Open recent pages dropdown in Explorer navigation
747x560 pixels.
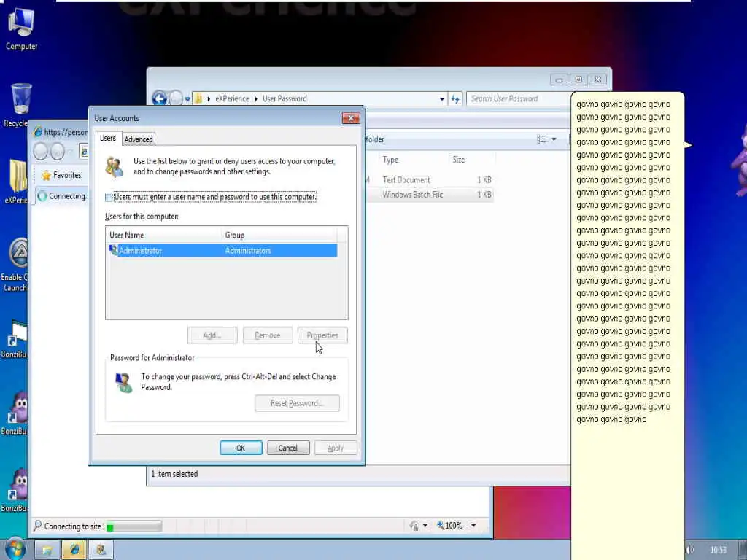click(x=187, y=99)
